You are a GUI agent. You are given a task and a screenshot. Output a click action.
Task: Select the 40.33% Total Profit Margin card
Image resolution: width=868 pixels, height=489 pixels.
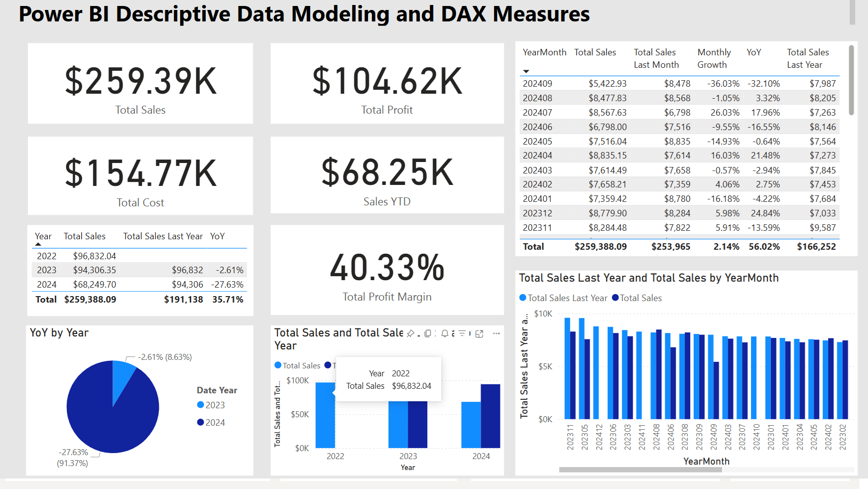click(387, 270)
